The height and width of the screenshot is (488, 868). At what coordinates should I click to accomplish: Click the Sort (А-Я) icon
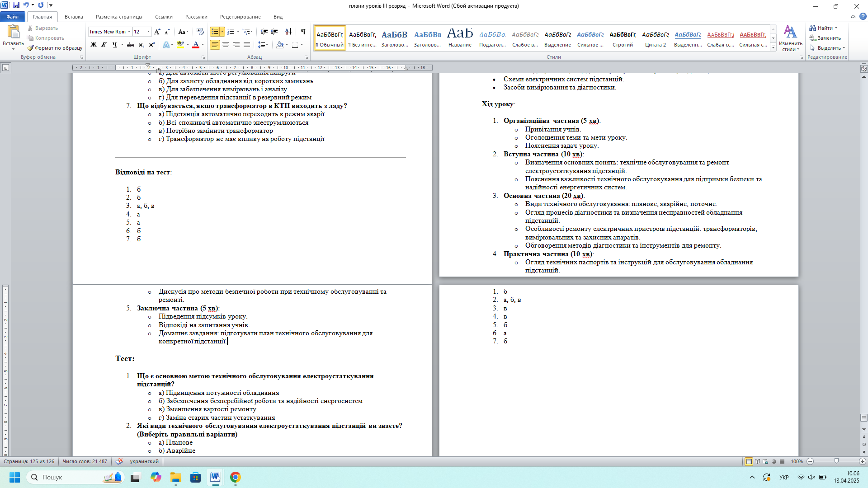coord(288,32)
